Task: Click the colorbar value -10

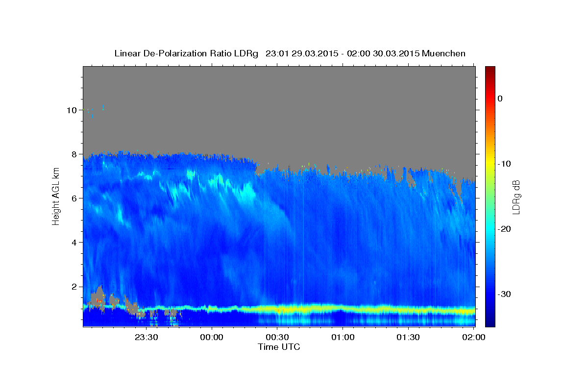Action: point(505,164)
